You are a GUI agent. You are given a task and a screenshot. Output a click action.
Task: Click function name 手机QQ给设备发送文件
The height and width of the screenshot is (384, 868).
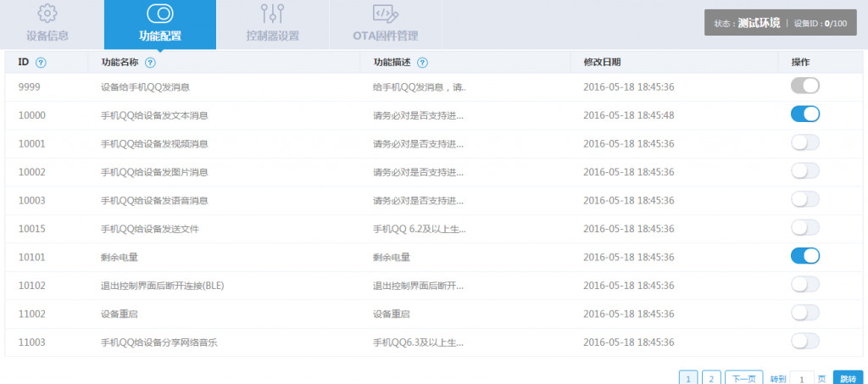(x=150, y=229)
